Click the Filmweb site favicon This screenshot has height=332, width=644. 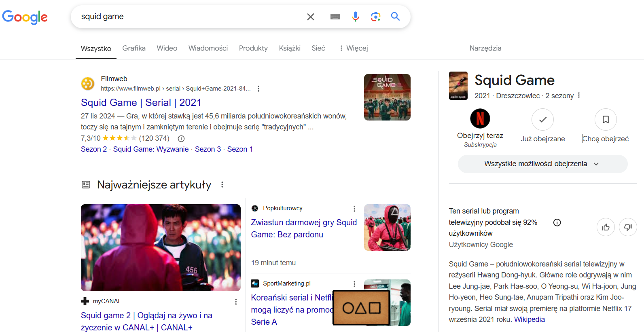click(88, 84)
